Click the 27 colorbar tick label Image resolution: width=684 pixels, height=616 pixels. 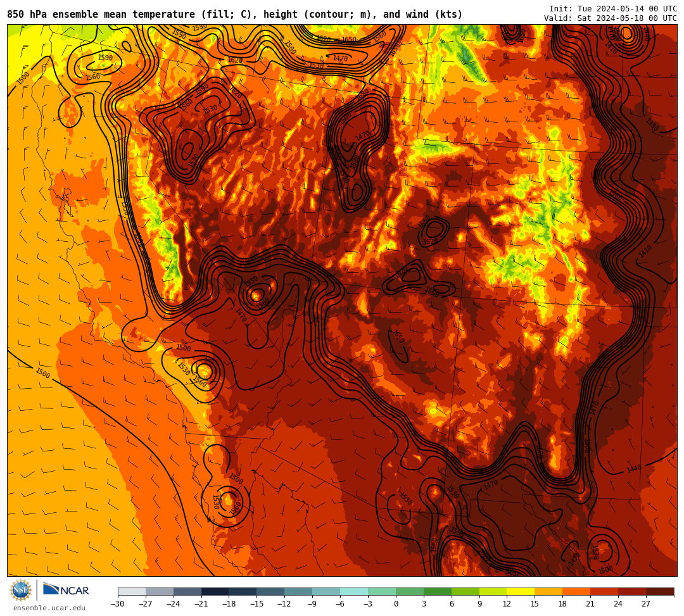(646, 604)
